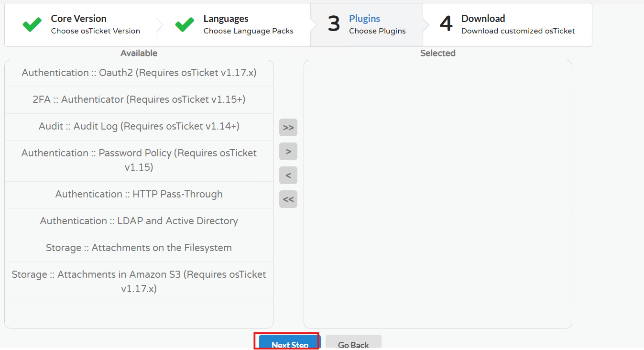The width and height of the screenshot is (644, 350).
Task: Select Storage :: Attachments on the Filesystem
Action: 139,248
